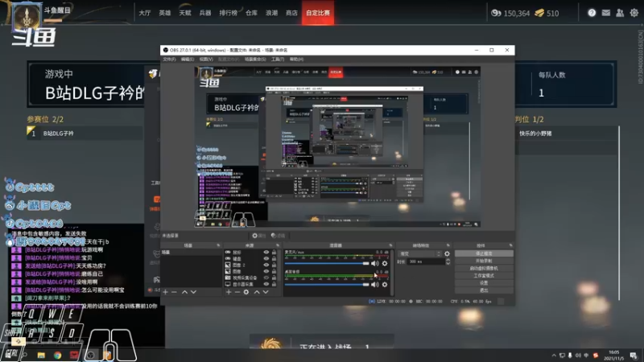The height and width of the screenshot is (362, 644).
Task: Move selected source down in the list
Action: tap(266, 292)
